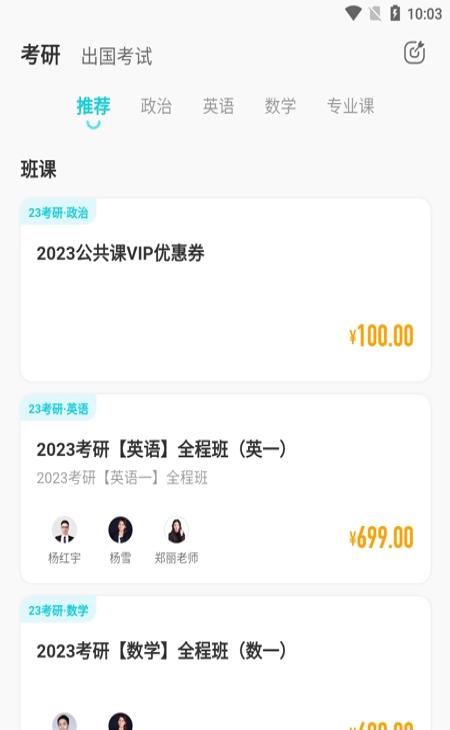
Task: Open 2023考研【数学】全程班(数一) course
Action: [x=225, y=663]
